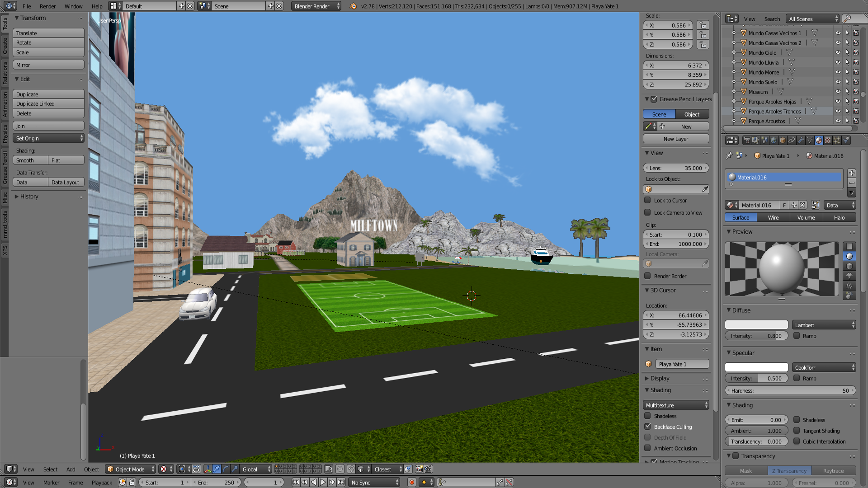
Task: Toggle automatic keyframe record button
Action: 411,483
